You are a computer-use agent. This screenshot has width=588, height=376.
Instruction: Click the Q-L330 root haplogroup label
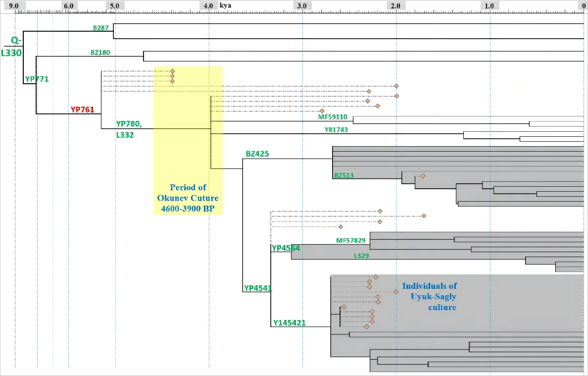coord(11,47)
